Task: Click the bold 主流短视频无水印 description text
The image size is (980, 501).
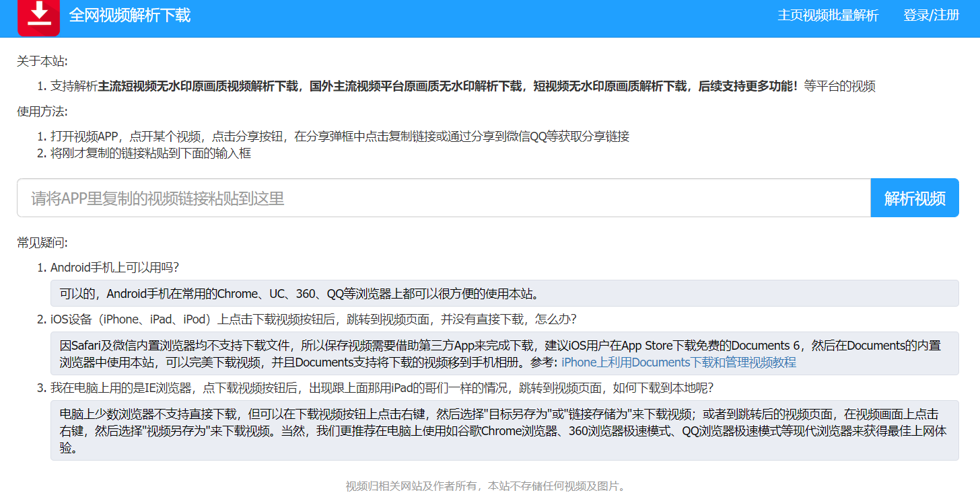Action: click(198, 86)
